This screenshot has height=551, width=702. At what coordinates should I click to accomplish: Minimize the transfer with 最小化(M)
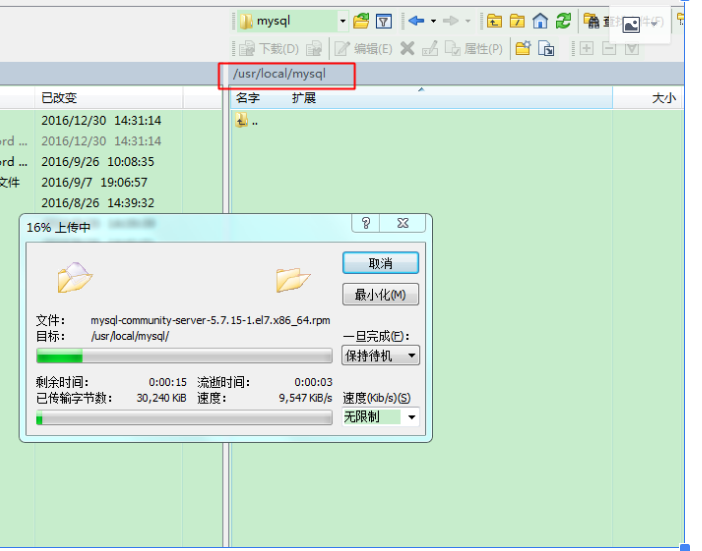pos(381,295)
